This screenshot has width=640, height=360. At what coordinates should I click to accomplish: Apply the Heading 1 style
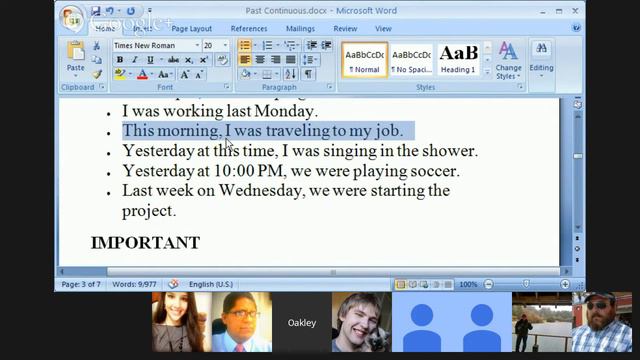click(458, 60)
